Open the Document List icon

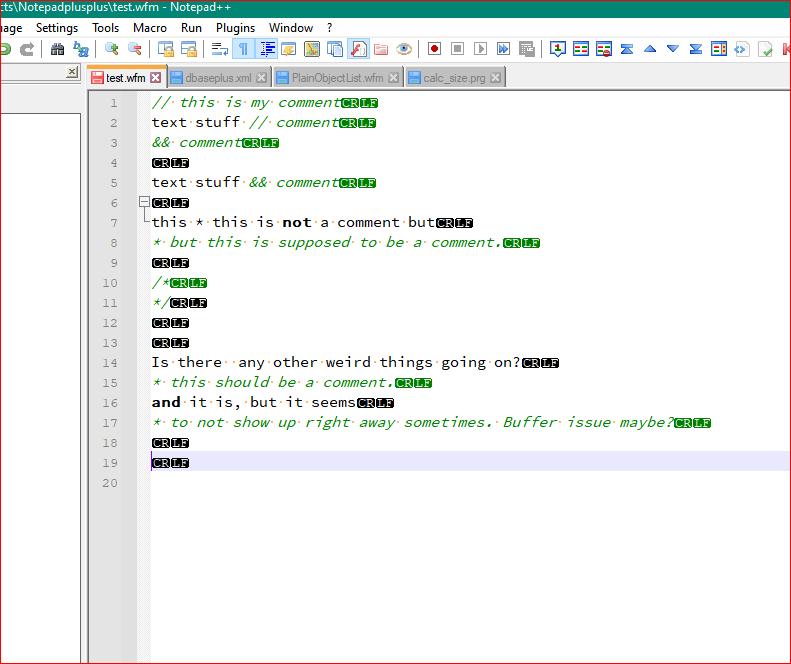click(x=335, y=49)
